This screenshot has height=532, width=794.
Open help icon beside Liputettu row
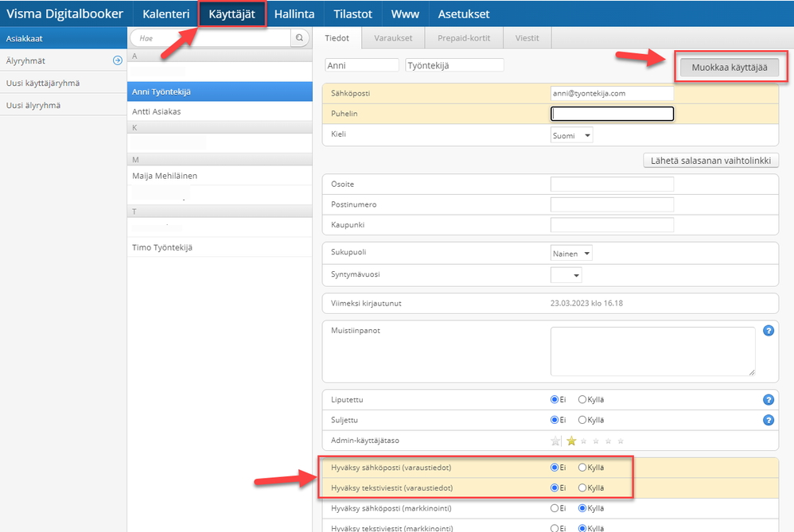[x=769, y=400]
